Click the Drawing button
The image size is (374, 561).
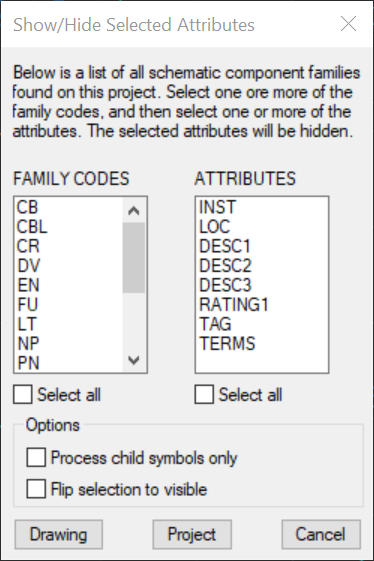[x=59, y=535]
